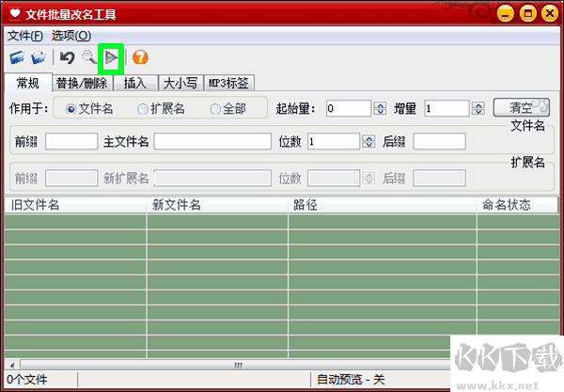Click the 增量 input field
The width and height of the screenshot is (564, 392).
coord(446,109)
